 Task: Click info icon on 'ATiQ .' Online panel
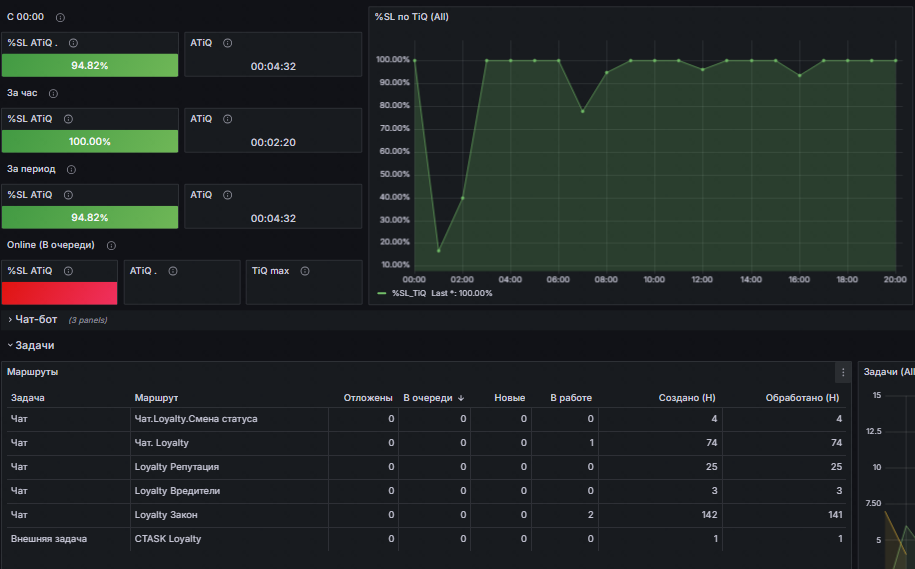[173, 271]
